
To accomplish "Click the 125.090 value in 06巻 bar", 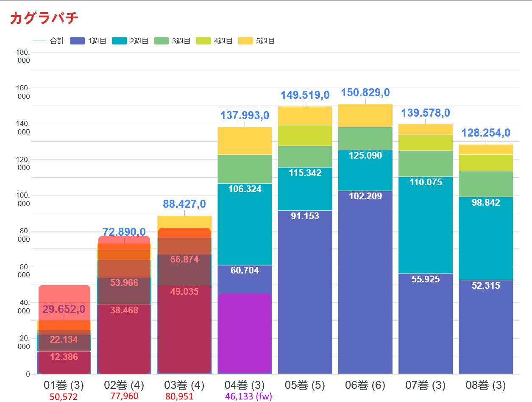I will 365,155.
